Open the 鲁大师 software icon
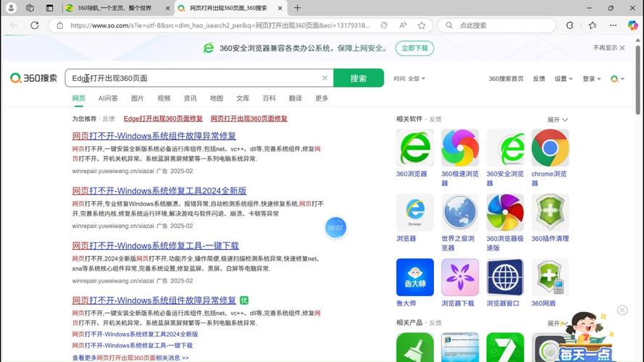The height and width of the screenshot is (362, 644). point(415,277)
